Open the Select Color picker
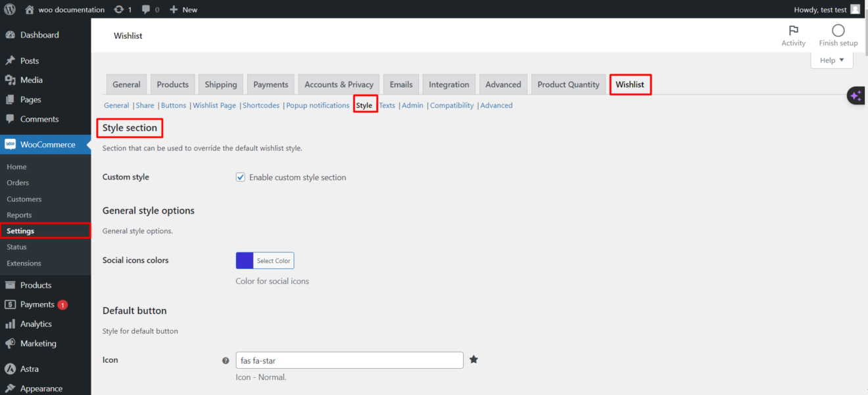This screenshot has width=868, height=395. (272, 260)
